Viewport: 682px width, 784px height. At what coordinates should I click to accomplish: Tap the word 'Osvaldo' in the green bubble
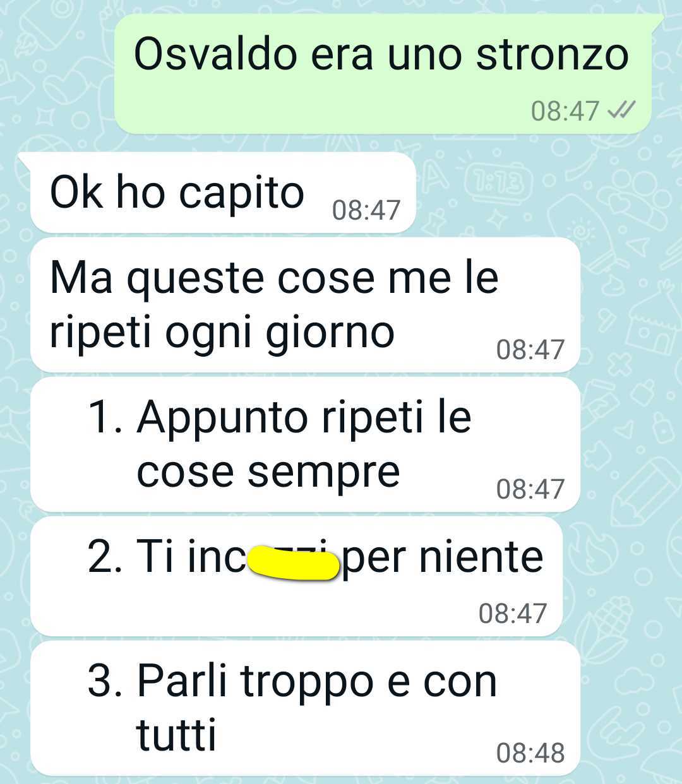pos(215,54)
